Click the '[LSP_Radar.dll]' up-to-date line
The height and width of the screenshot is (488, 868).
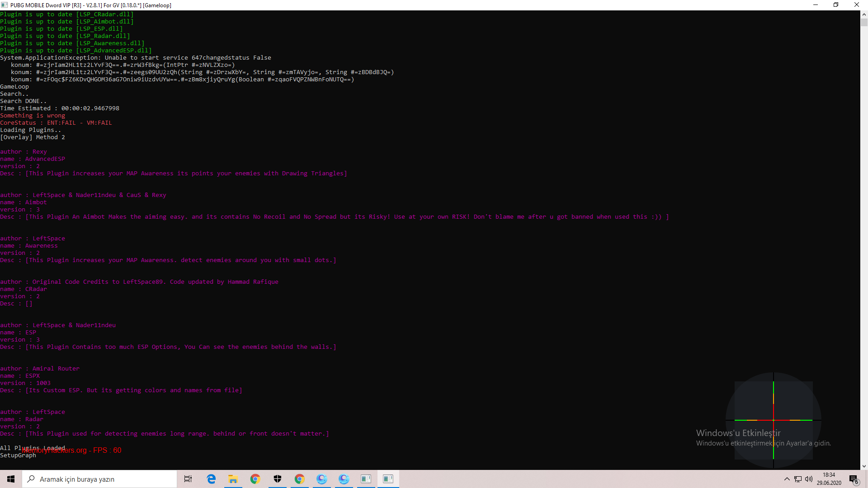[x=65, y=36]
